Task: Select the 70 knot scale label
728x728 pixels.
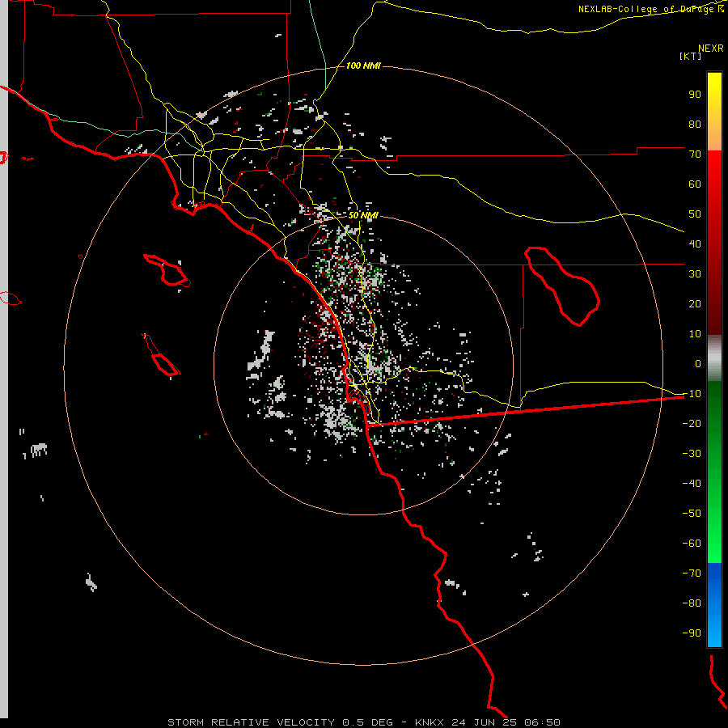Action: tap(695, 154)
